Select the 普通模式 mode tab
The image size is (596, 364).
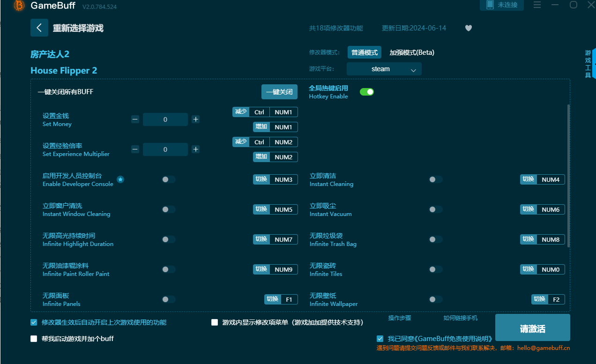pyautogui.click(x=365, y=52)
